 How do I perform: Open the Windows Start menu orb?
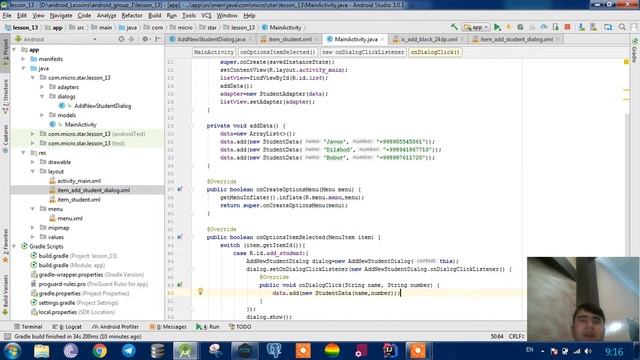[x=12, y=351]
